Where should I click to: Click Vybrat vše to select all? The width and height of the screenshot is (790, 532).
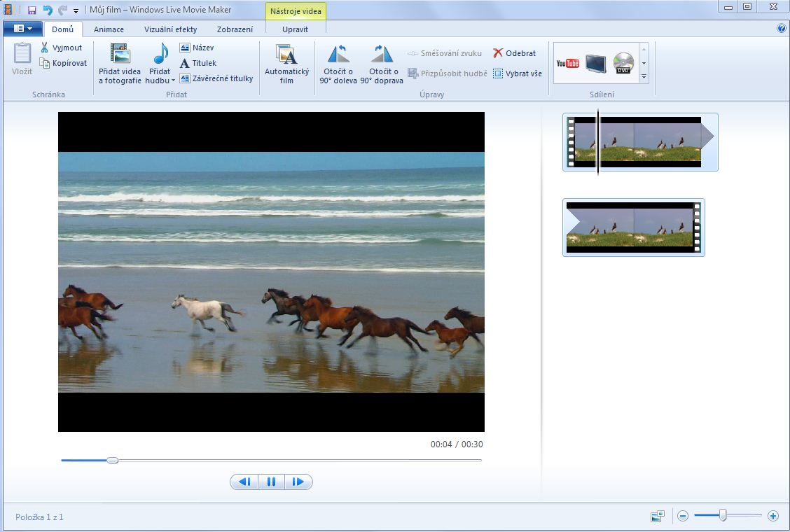[517, 73]
